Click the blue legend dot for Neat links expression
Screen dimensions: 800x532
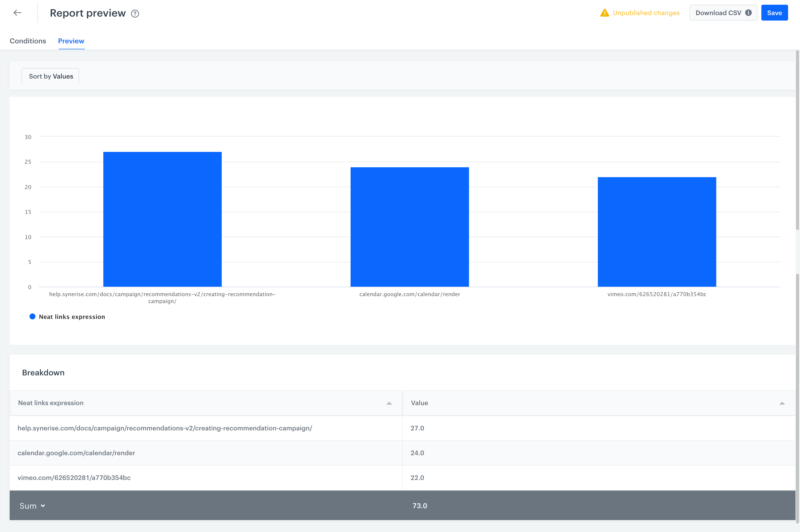pos(32,316)
